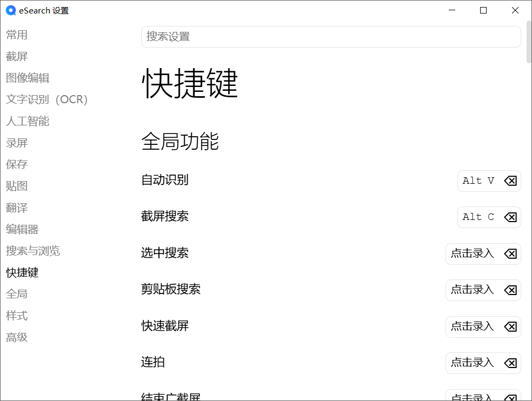Click the eSearch logo icon in the title bar
Viewport: 532px width, 401px height.
(x=11, y=10)
